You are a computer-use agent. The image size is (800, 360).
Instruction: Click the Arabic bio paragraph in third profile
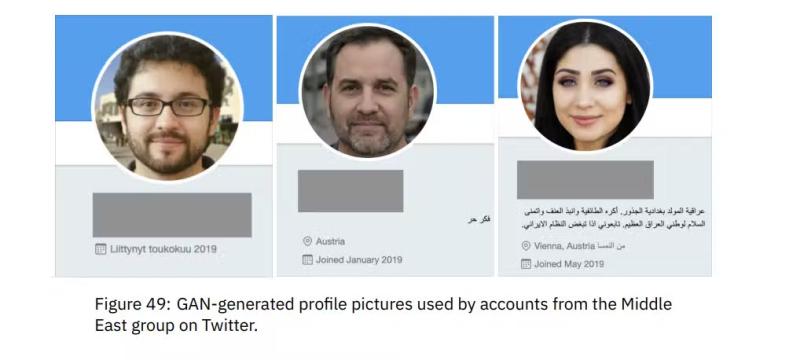(614, 218)
